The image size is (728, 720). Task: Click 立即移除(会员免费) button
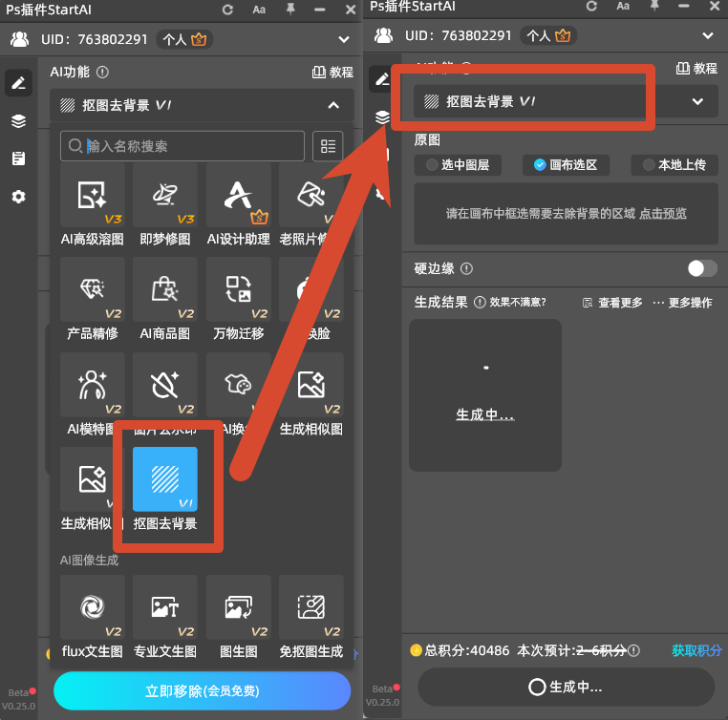coord(202,690)
